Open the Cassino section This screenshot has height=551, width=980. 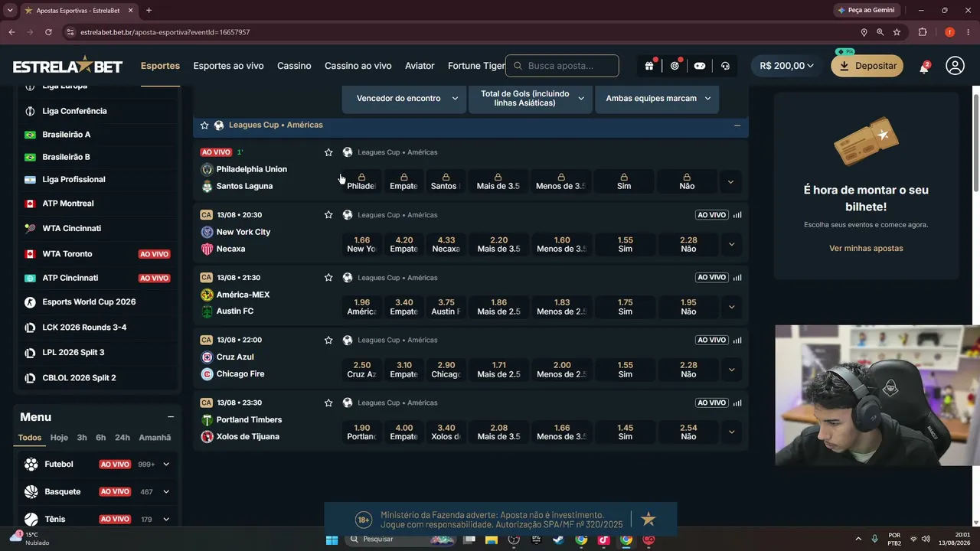[x=294, y=66]
